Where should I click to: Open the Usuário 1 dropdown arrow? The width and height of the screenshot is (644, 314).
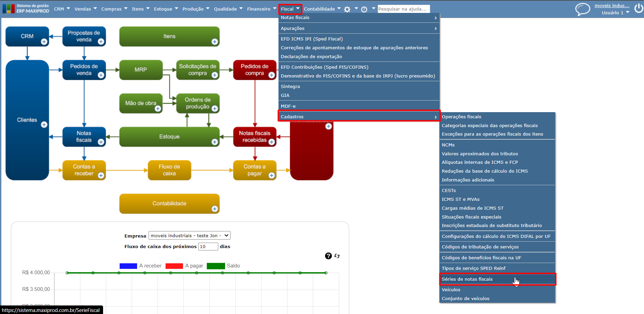click(628, 12)
